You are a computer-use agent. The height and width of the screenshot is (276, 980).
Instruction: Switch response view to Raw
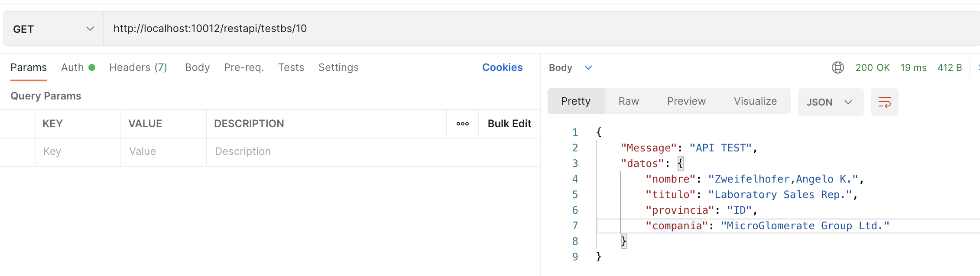(629, 101)
